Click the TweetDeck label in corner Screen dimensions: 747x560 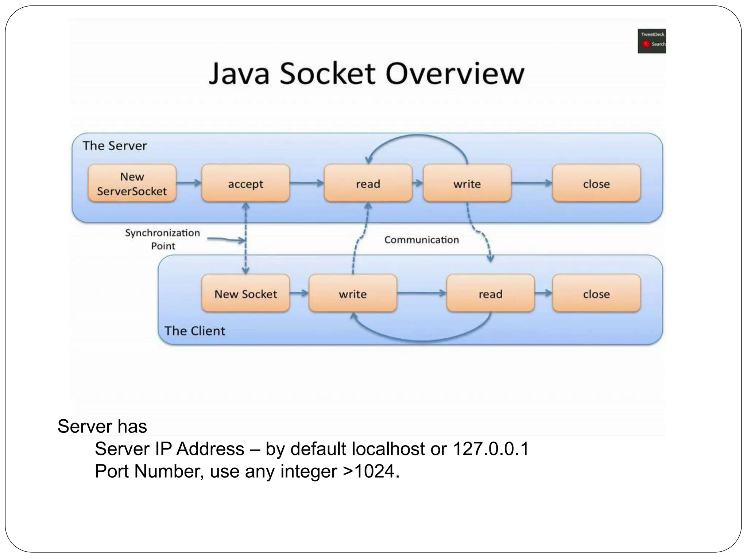pyautogui.click(x=653, y=34)
